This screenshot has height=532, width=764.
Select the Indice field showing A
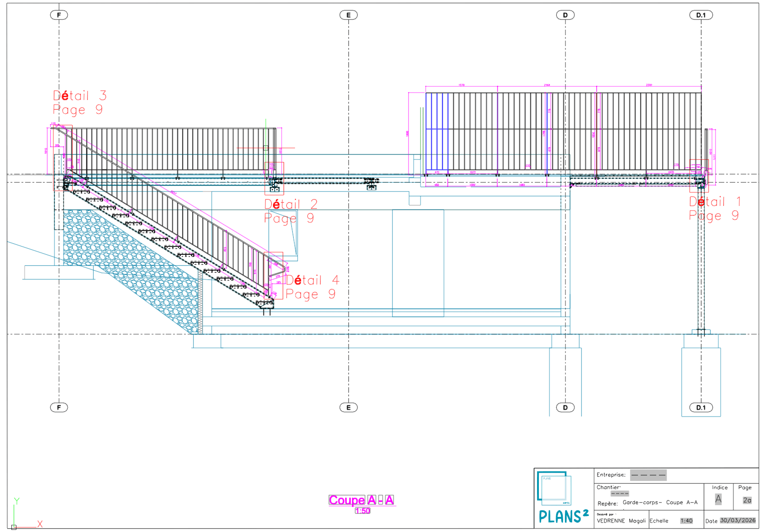[718, 500]
